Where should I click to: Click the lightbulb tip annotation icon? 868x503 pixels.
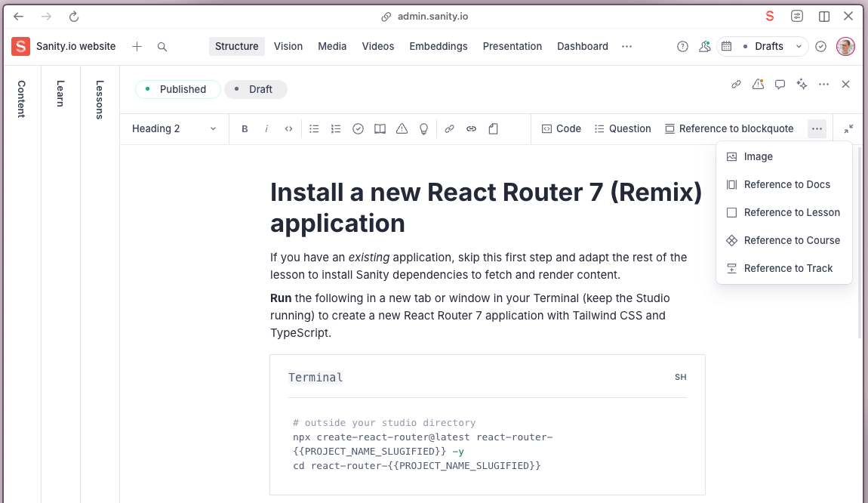pos(423,128)
